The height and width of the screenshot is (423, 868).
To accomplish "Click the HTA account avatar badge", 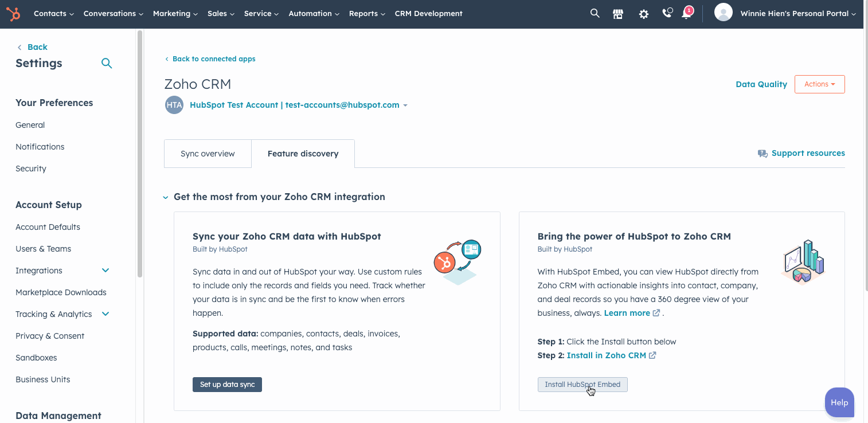I will pyautogui.click(x=174, y=105).
